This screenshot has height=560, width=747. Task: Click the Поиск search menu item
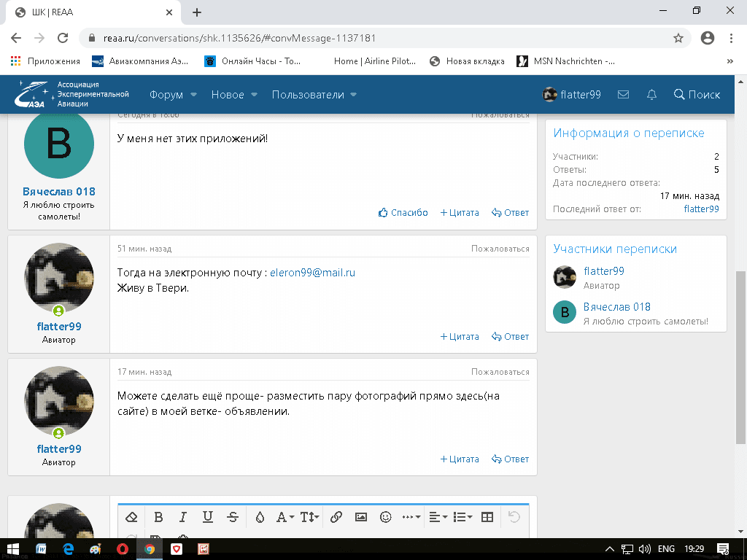coord(697,95)
